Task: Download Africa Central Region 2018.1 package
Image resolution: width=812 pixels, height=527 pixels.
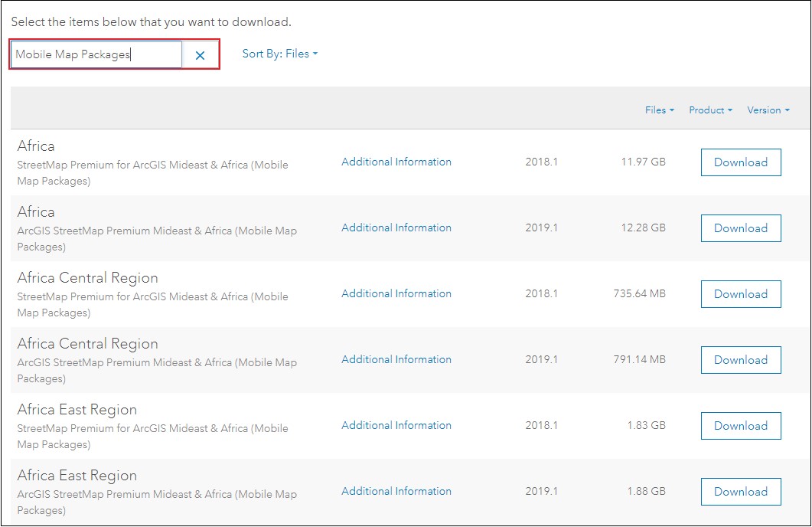Action: [741, 294]
